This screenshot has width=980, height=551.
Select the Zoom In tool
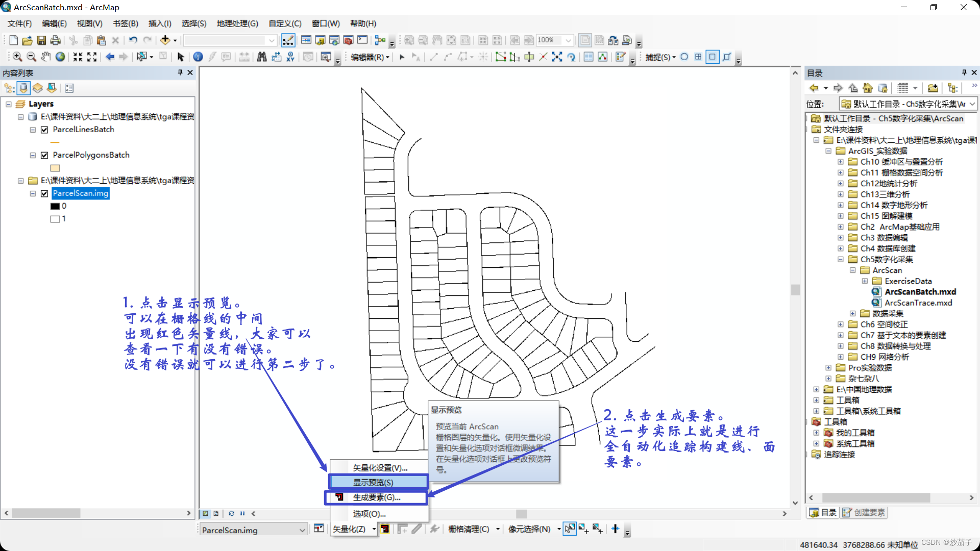click(x=17, y=57)
